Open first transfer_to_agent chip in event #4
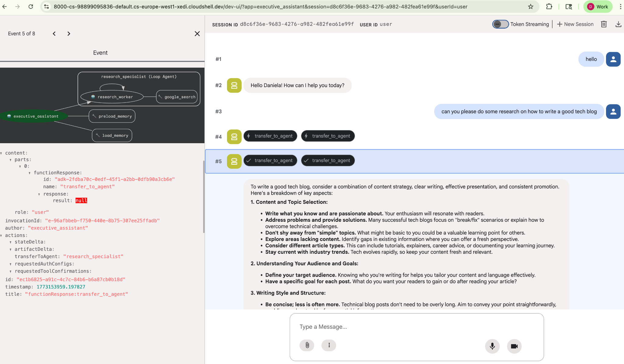Screen dimensions: 624x364 coord(270,136)
